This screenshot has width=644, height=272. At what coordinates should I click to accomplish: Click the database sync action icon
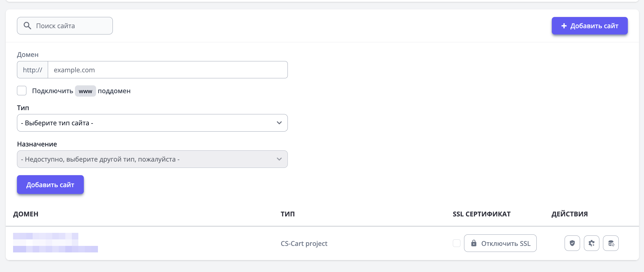tap(611, 243)
